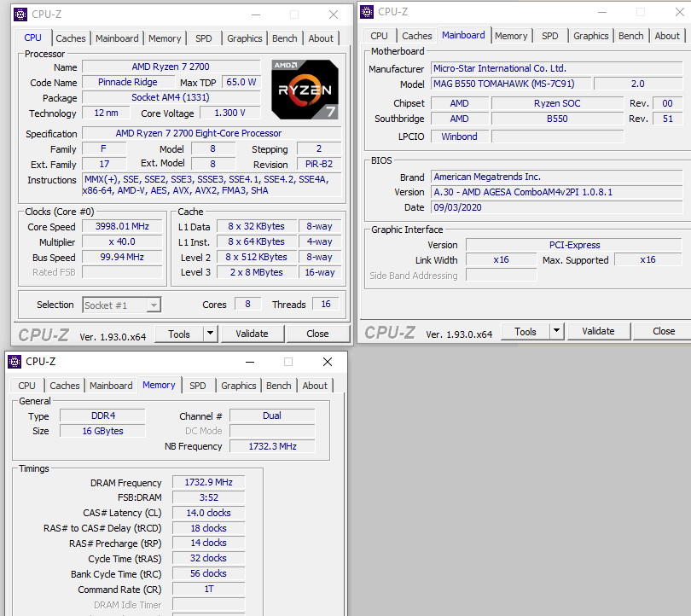The height and width of the screenshot is (616, 691).
Task: Open the Caches tab in the Mainboard window
Action: (x=417, y=36)
